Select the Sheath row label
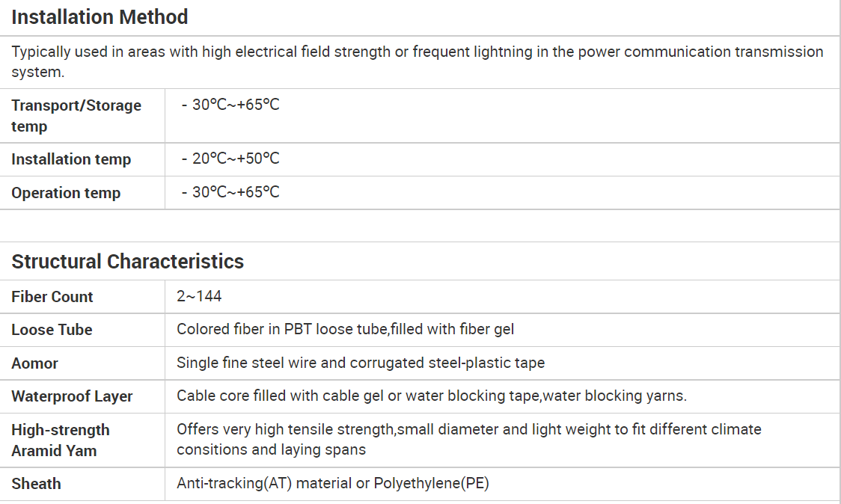This screenshot has width=841, height=504. pyautogui.click(x=36, y=484)
